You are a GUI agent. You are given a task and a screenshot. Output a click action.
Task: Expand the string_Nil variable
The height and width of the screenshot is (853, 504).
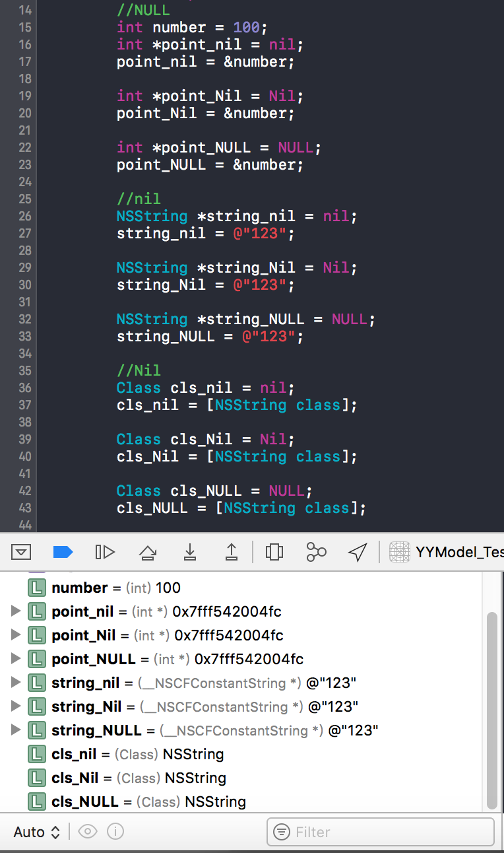(x=16, y=706)
